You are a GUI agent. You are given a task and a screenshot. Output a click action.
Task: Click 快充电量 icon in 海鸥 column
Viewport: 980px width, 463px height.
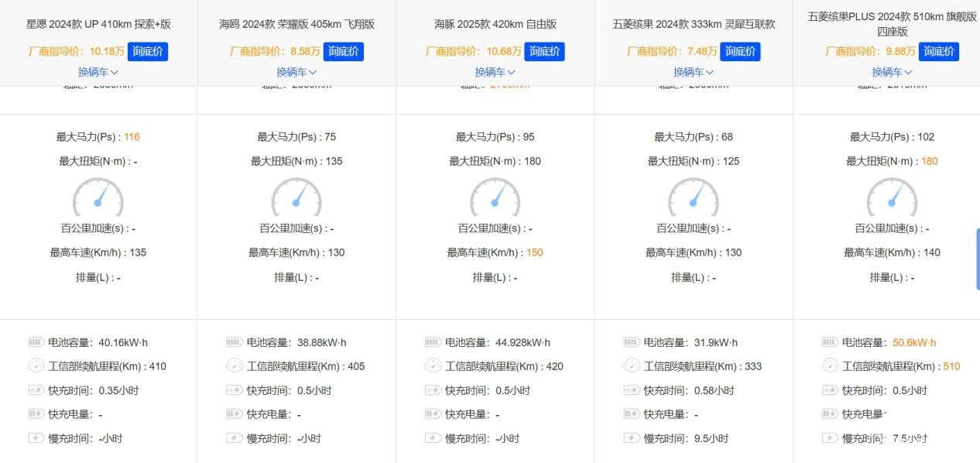[235, 414]
